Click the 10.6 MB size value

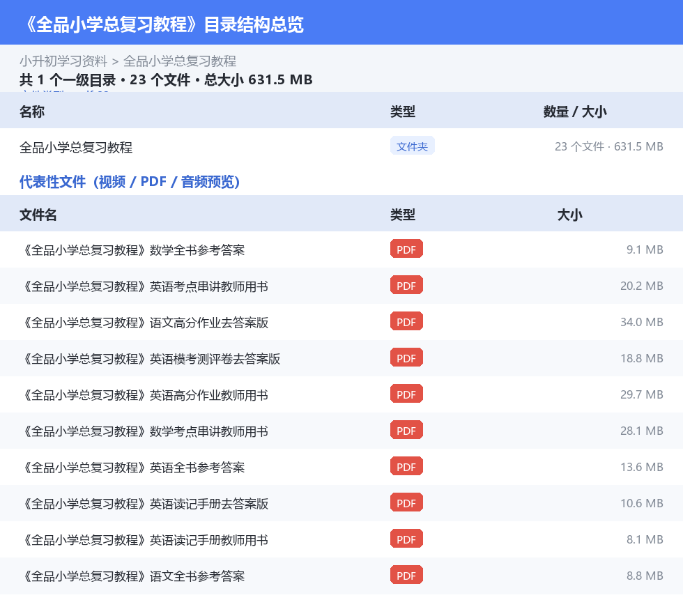[x=642, y=502]
